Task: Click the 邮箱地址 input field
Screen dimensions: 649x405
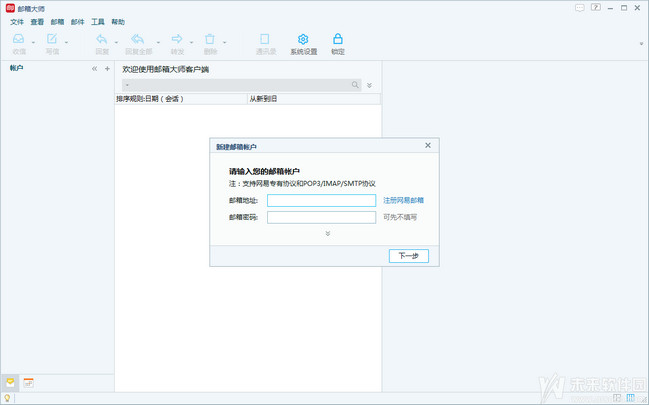Action: pos(321,201)
